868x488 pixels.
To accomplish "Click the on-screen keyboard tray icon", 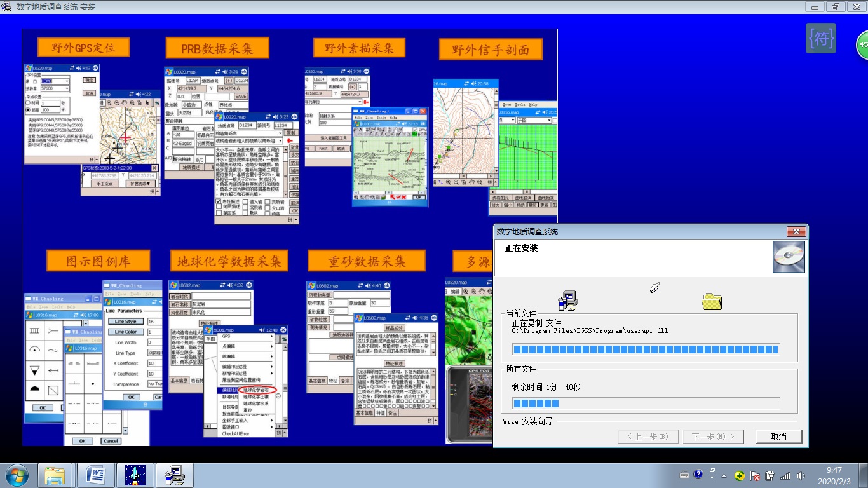I will (x=684, y=475).
